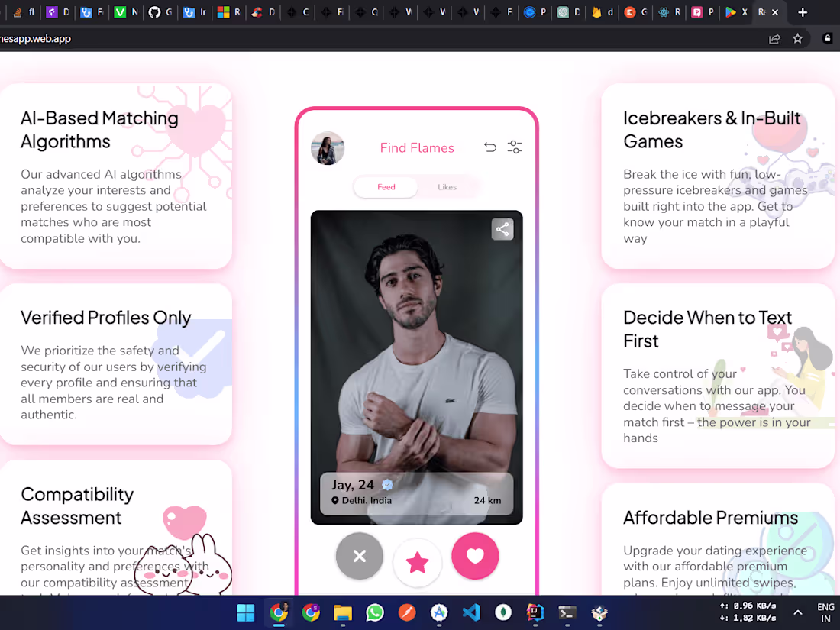Open the package box icon in taskbar
840x630 pixels.
(599, 612)
